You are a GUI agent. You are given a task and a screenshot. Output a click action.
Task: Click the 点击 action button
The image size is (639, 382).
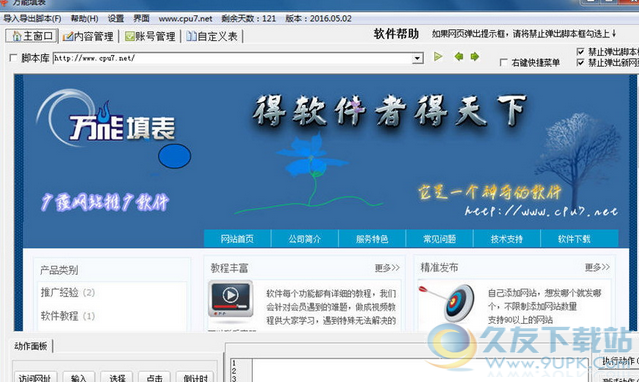click(x=154, y=378)
